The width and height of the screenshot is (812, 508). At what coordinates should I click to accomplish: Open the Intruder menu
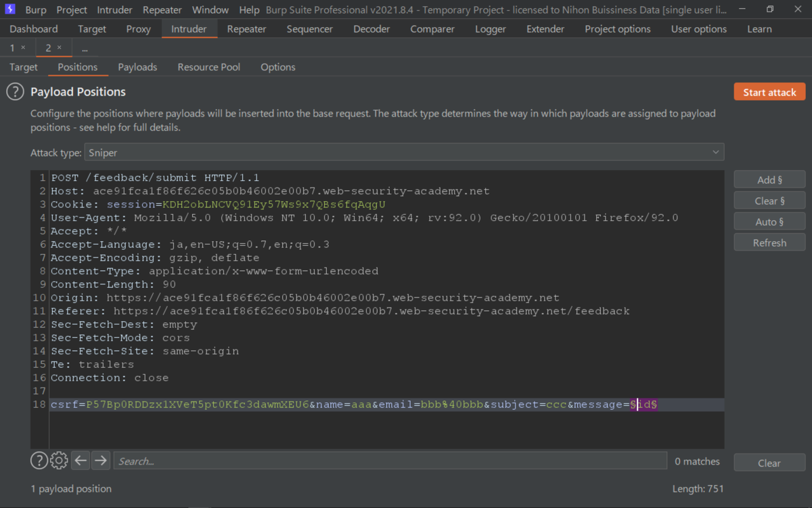point(115,10)
